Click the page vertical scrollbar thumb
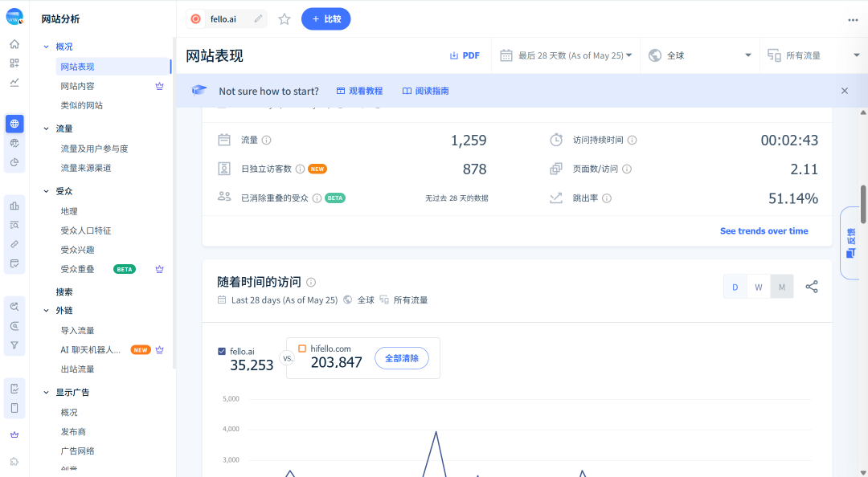 point(863,204)
